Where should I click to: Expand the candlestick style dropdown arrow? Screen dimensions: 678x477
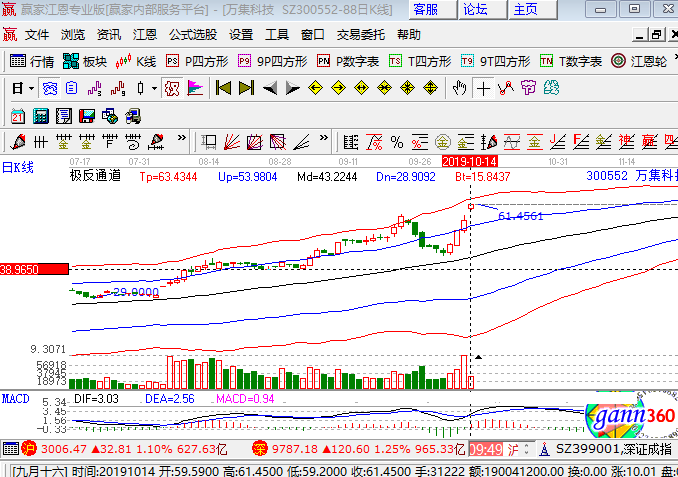tap(154, 89)
